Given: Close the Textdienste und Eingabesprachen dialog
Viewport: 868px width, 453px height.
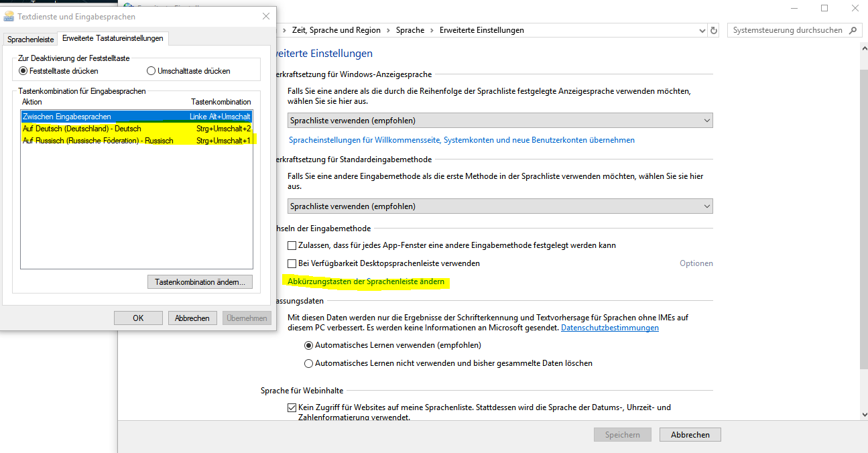Looking at the screenshot, I should pos(266,16).
